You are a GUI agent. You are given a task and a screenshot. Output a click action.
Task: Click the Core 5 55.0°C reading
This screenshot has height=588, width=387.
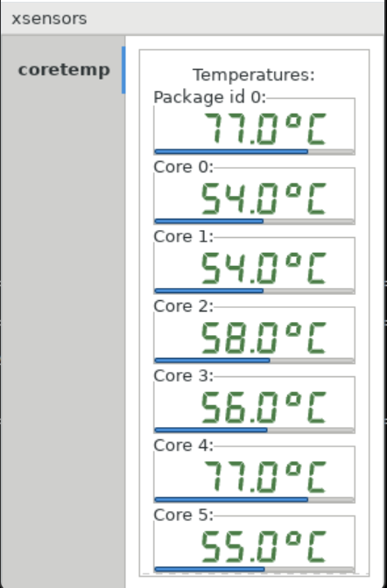pos(264,547)
